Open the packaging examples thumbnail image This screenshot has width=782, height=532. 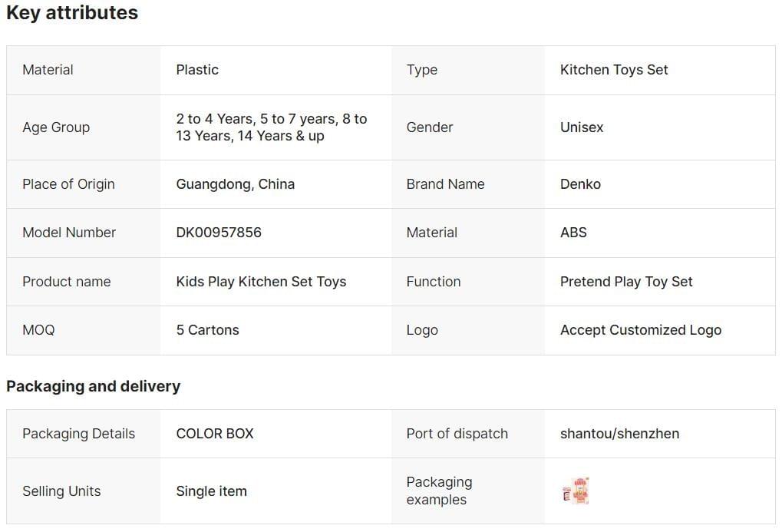(x=575, y=491)
